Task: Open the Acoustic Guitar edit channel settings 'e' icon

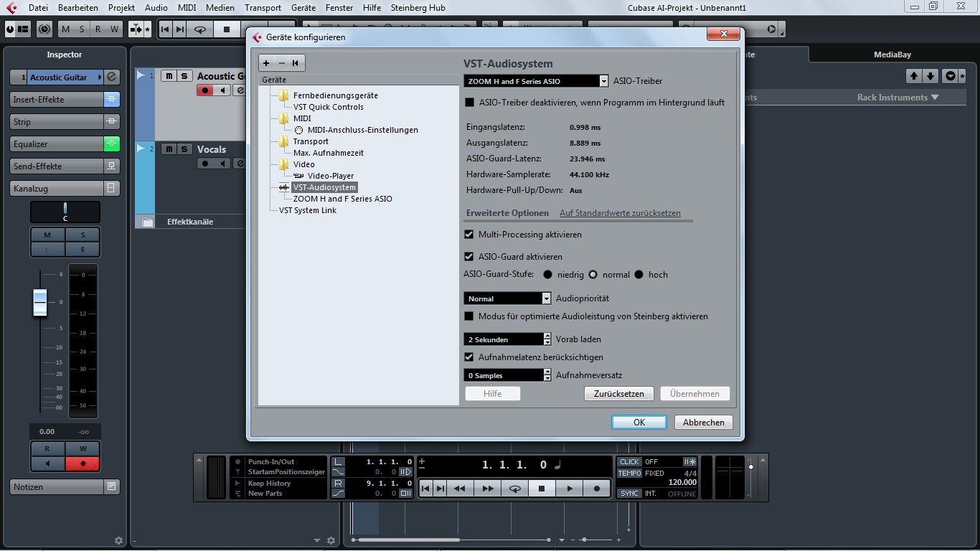Action: (x=112, y=77)
